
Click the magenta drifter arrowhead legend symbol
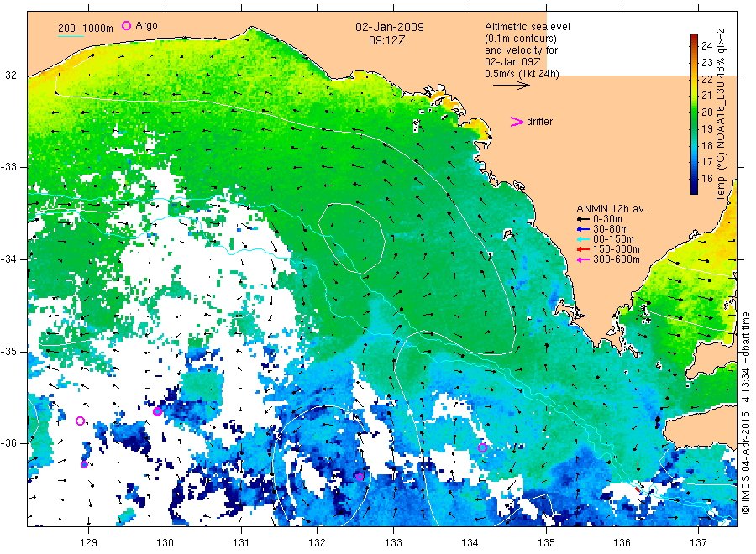[517, 122]
